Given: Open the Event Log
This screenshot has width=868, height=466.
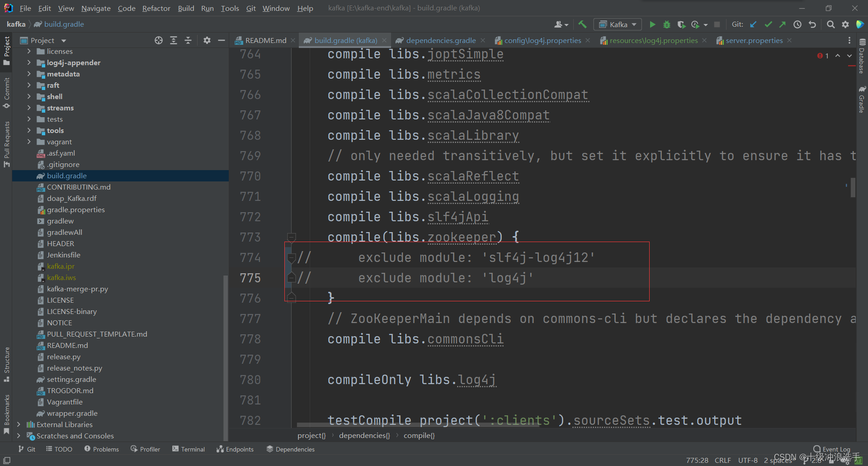Looking at the screenshot, I should pos(832,449).
